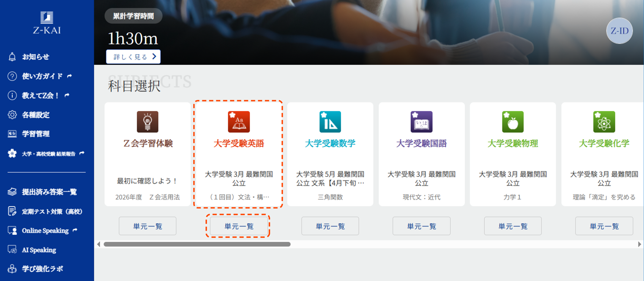Click the bell icon beside お知らせ
Screen dimensions: 644x281
12,57
